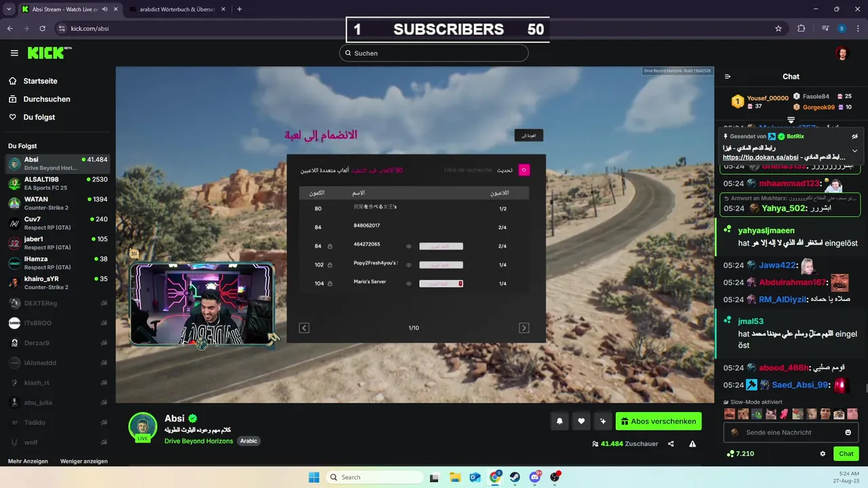Share the stream via share icon

pos(671,444)
